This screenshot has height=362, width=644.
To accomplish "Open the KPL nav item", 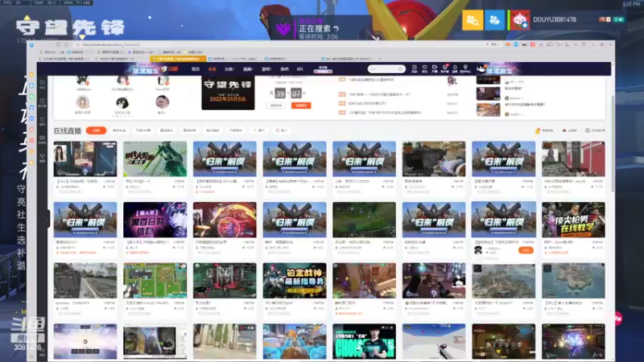I will [299, 69].
